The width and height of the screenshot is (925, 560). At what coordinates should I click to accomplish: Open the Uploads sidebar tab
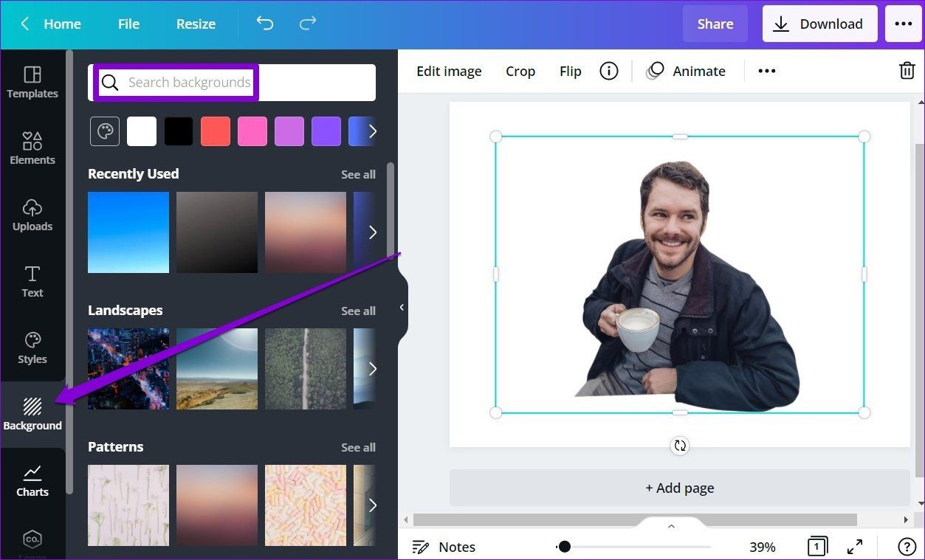32,215
